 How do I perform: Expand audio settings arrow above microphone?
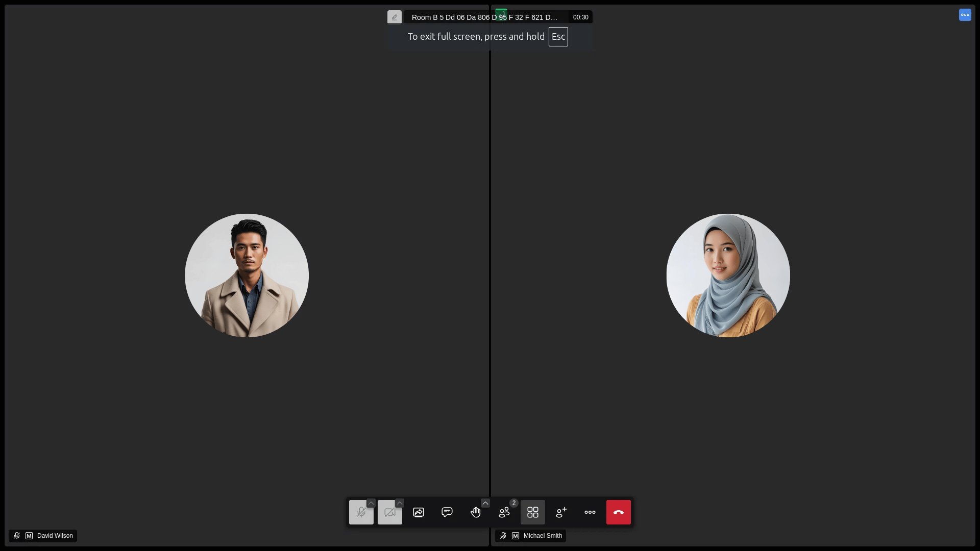click(x=371, y=503)
